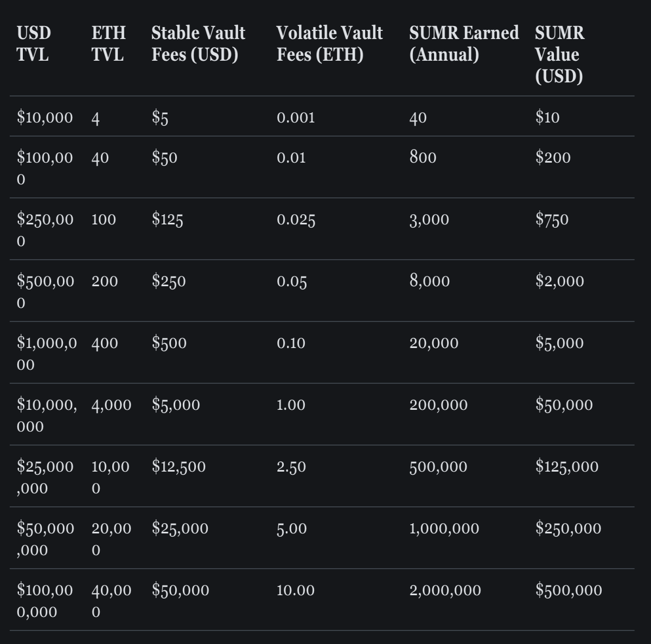Select the Stable Vault Fees (USD) header
This screenshot has width=651, height=644.
pos(198,43)
